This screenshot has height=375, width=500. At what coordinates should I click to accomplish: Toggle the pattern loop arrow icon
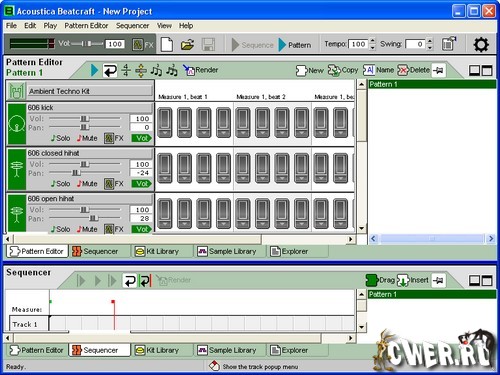click(110, 70)
